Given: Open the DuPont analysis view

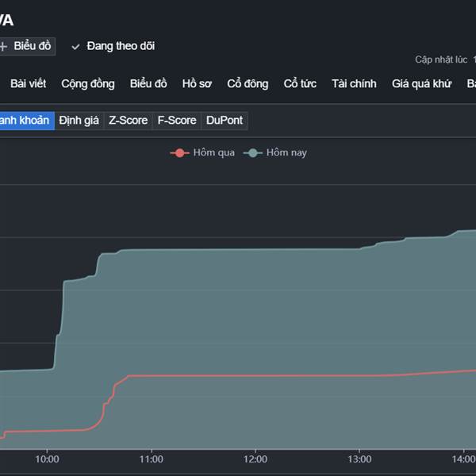Looking at the screenshot, I should click(x=225, y=121).
